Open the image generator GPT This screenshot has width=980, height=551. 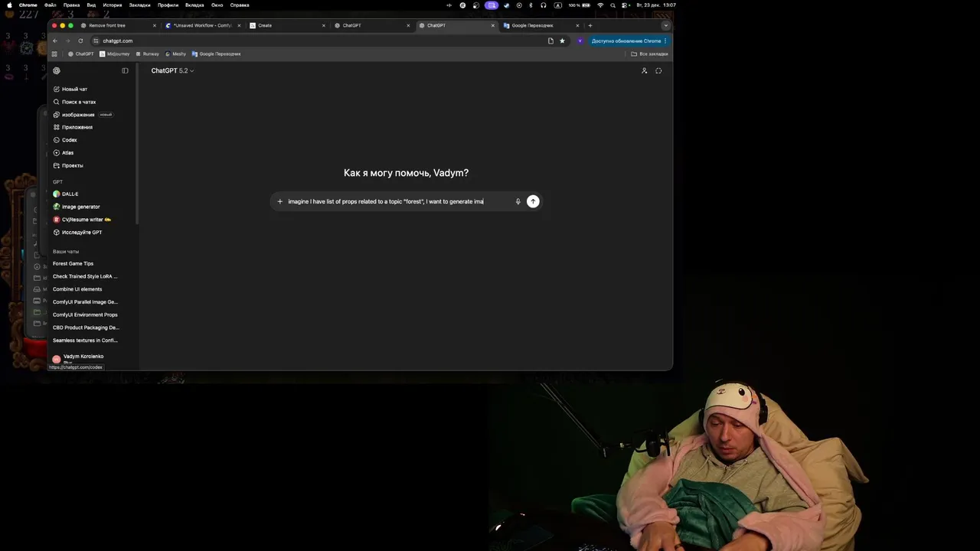click(77, 207)
